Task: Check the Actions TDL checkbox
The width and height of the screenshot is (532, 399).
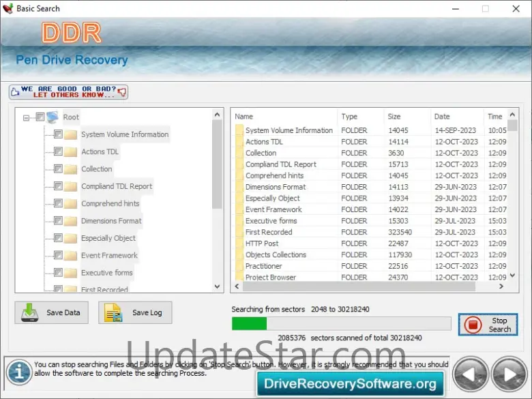Action: coord(59,151)
